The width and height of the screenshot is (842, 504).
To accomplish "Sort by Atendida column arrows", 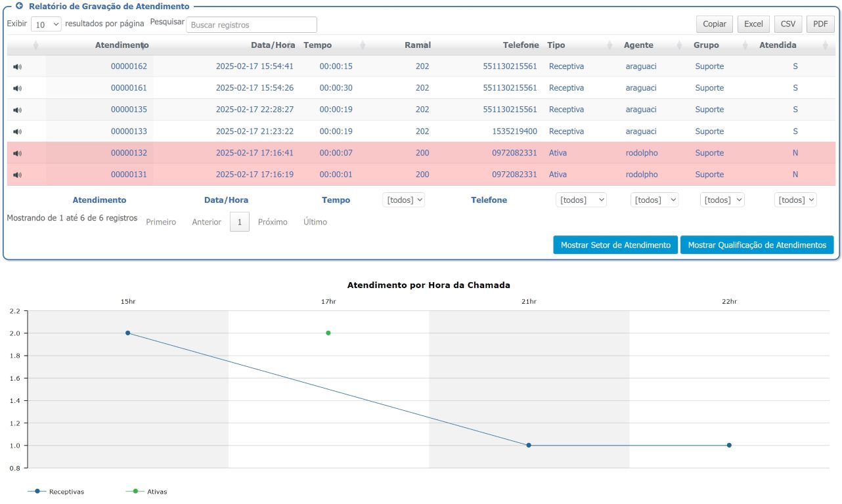I will click(x=825, y=45).
